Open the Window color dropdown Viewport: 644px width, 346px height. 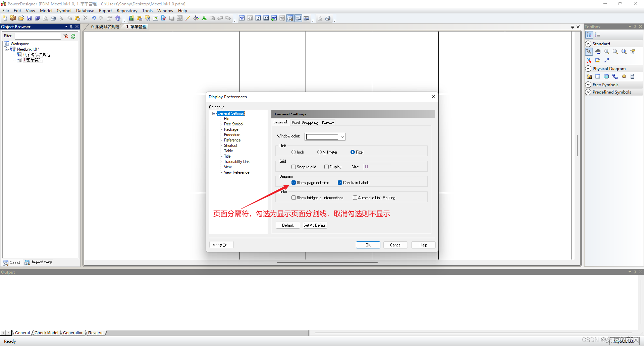click(x=342, y=136)
